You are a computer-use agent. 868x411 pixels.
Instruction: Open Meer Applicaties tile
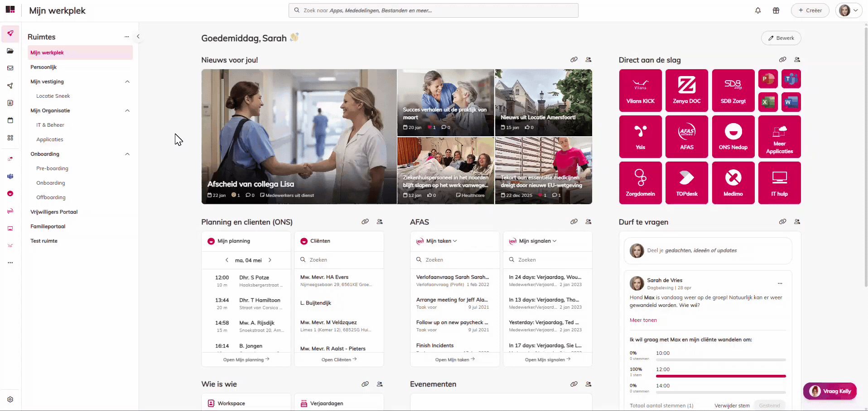point(779,137)
